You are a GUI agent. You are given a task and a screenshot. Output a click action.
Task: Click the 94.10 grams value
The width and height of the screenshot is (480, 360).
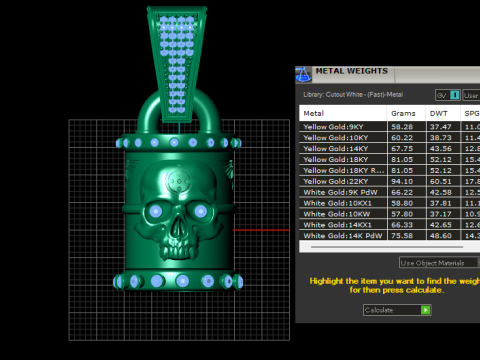tap(402, 181)
